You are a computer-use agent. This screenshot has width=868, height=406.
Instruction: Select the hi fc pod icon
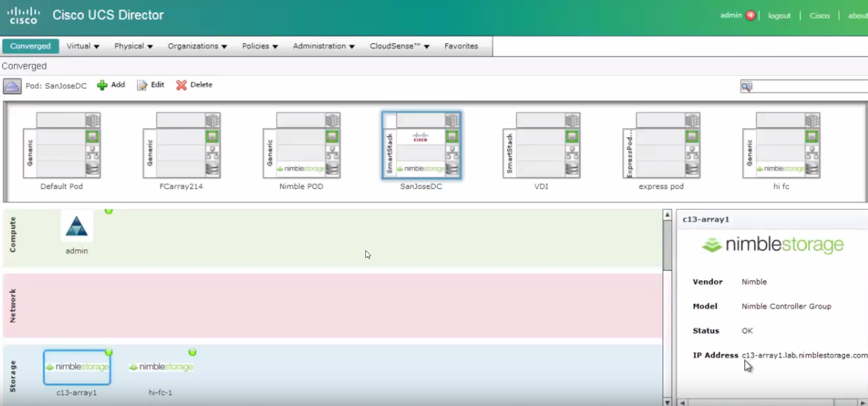[x=781, y=146]
